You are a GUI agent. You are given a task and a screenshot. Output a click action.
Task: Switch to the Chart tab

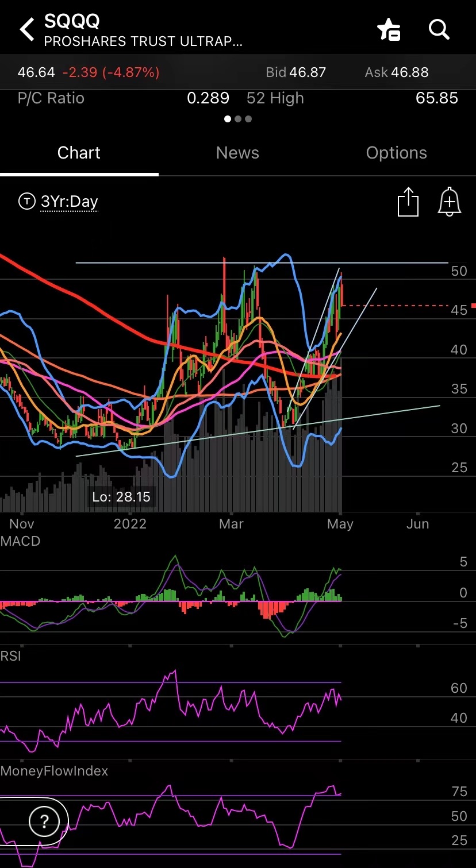pos(79,153)
